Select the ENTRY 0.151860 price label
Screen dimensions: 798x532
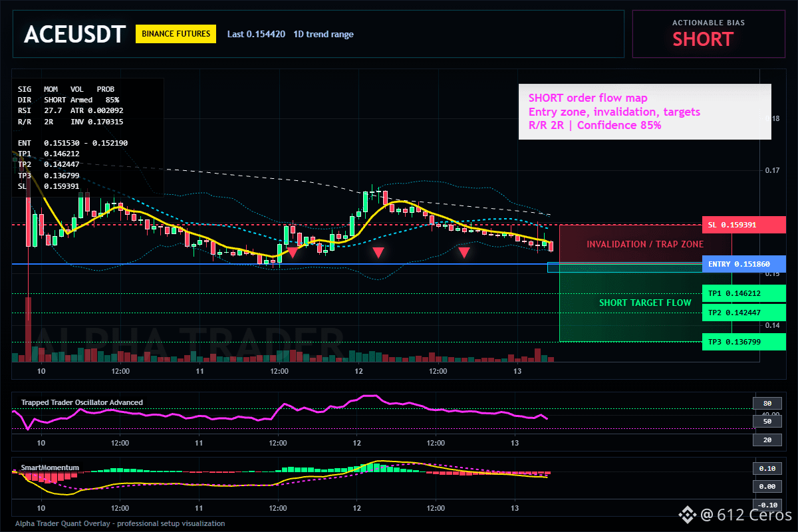tap(743, 264)
